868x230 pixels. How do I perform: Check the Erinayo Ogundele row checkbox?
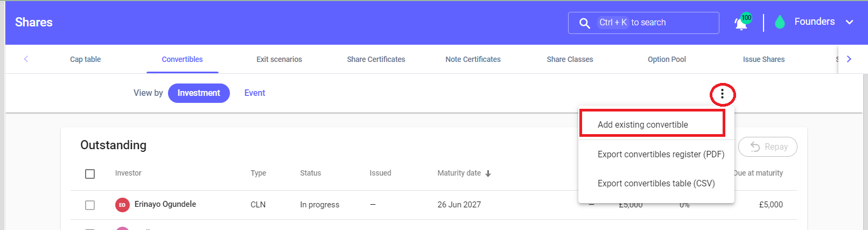coord(90,205)
